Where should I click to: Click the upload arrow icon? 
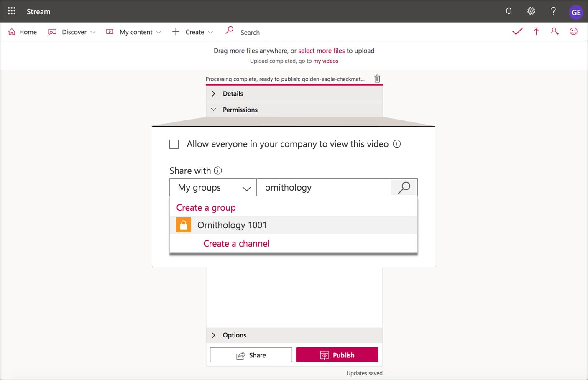click(x=536, y=31)
